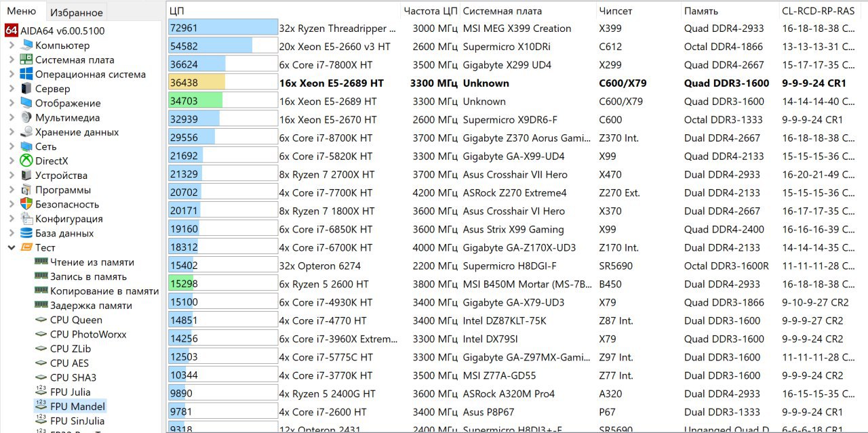Click the Операционная система Windows icon
Image resolution: width=868 pixels, height=433 pixels.
coord(26,74)
